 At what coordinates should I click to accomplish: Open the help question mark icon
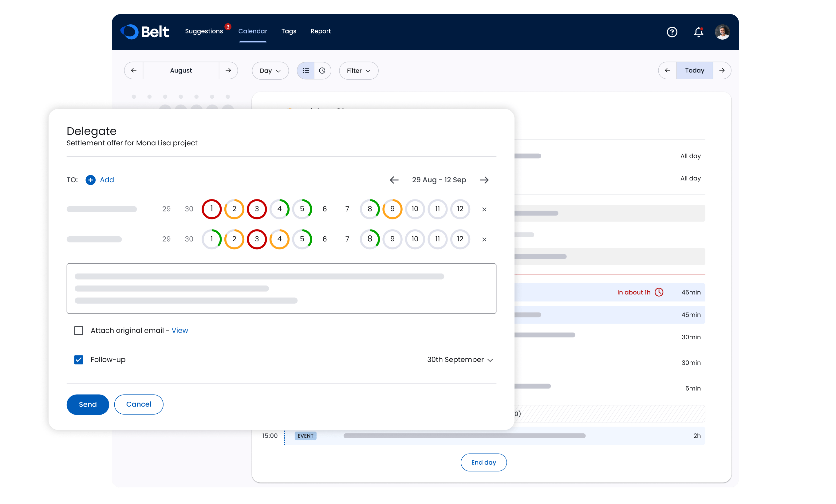pyautogui.click(x=672, y=32)
